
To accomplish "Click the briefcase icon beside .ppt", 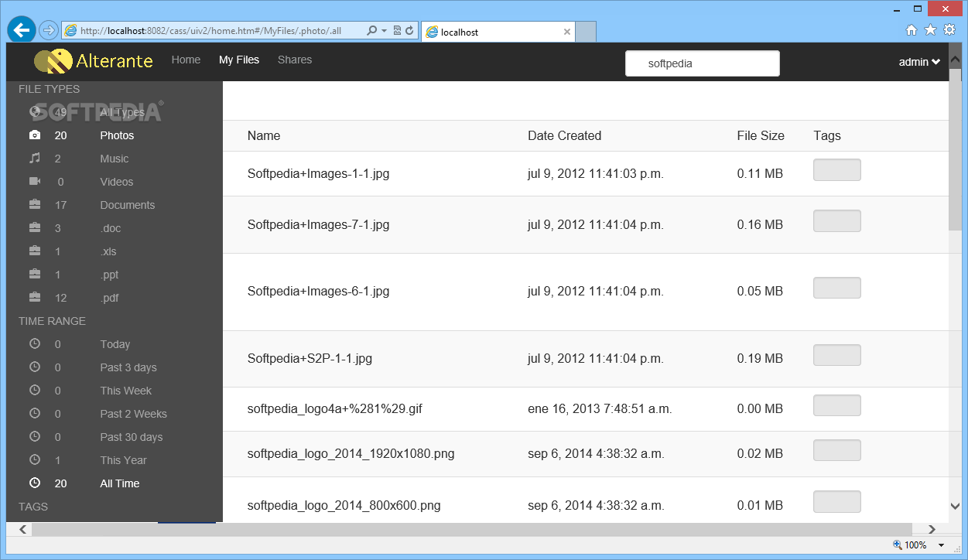I will click(x=35, y=275).
